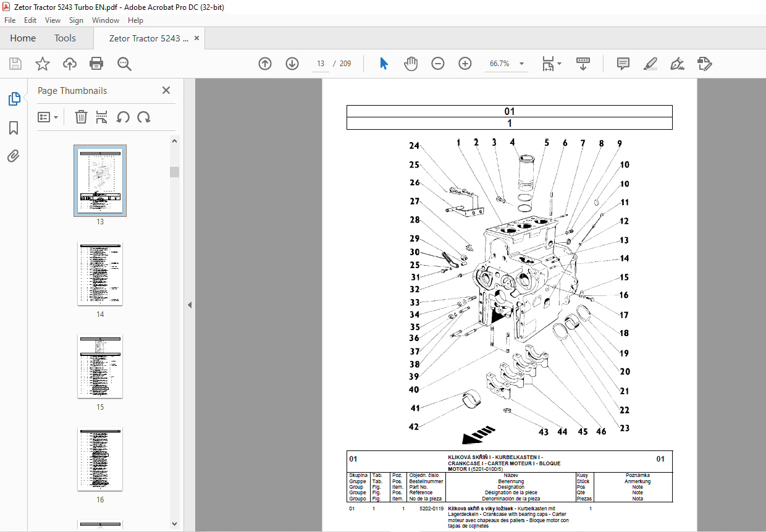Image resolution: width=766 pixels, height=532 pixels.
Task: Click 'KLIKOVÁ SKŘÍŇ I - KURBELKASTEN I' heading
Action: coord(495,457)
